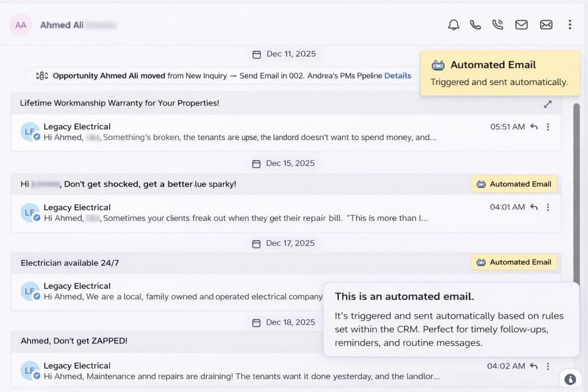Open the three-dot menu in contact header

point(570,25)
